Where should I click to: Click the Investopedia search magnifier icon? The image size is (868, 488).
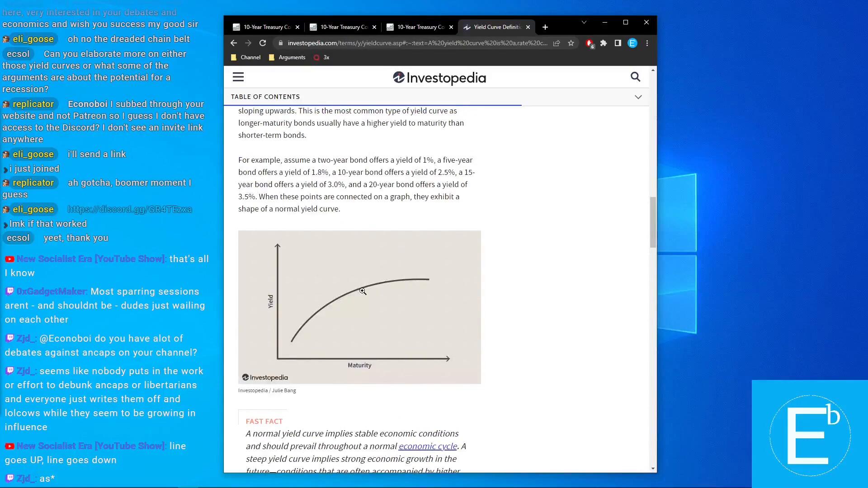[635, 77]
